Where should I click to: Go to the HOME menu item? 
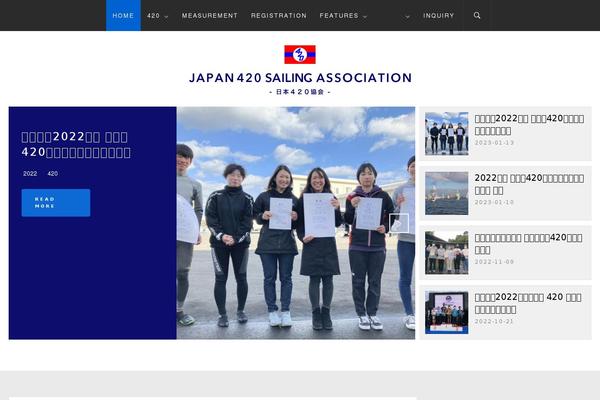[x=123, y=15]
